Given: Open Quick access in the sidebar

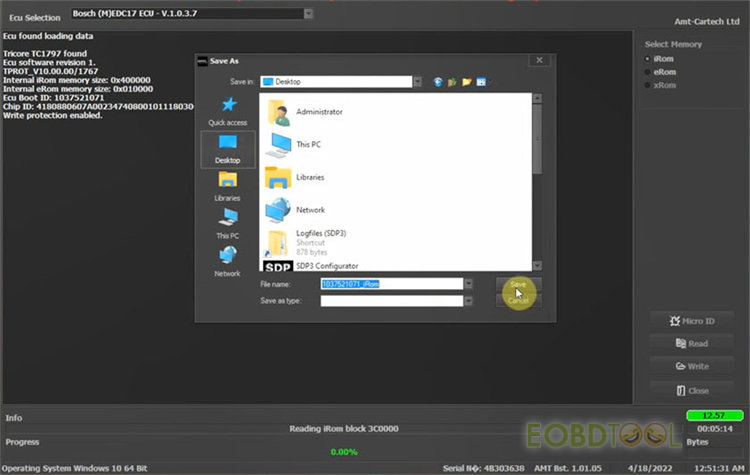Looking at the screenshot, I should click(x=228, y=110).
